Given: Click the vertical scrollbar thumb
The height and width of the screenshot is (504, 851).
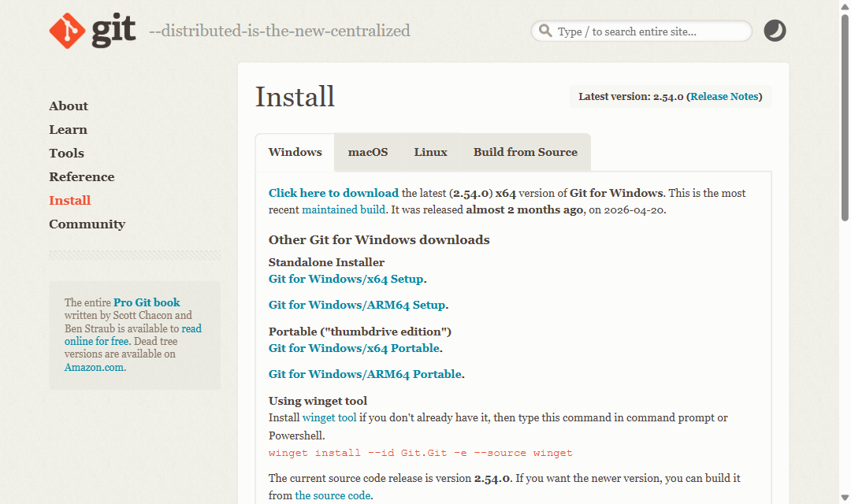Looking at the screenshot, I should click(x=845, y=117).
